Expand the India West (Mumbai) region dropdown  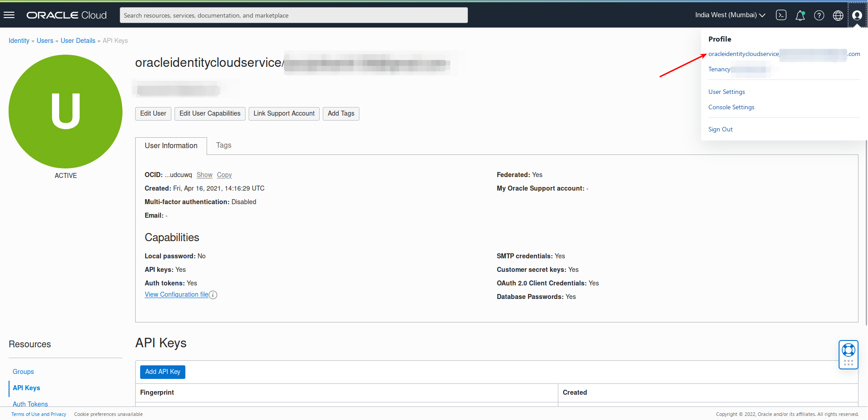[x=730, y=15]
